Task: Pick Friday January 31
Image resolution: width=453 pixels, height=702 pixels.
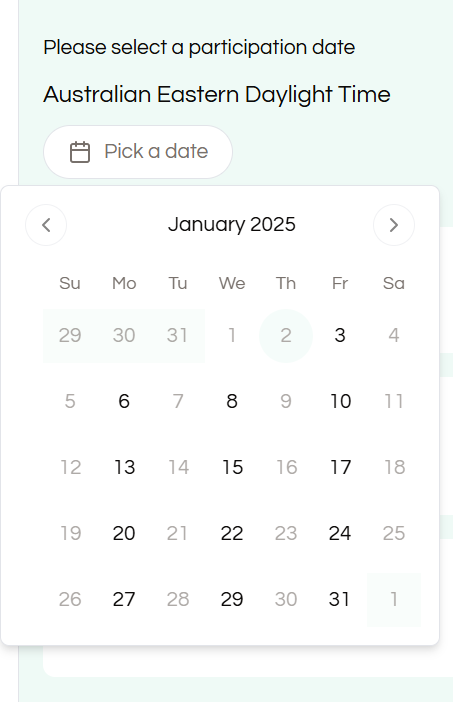Action: [340, 599]
